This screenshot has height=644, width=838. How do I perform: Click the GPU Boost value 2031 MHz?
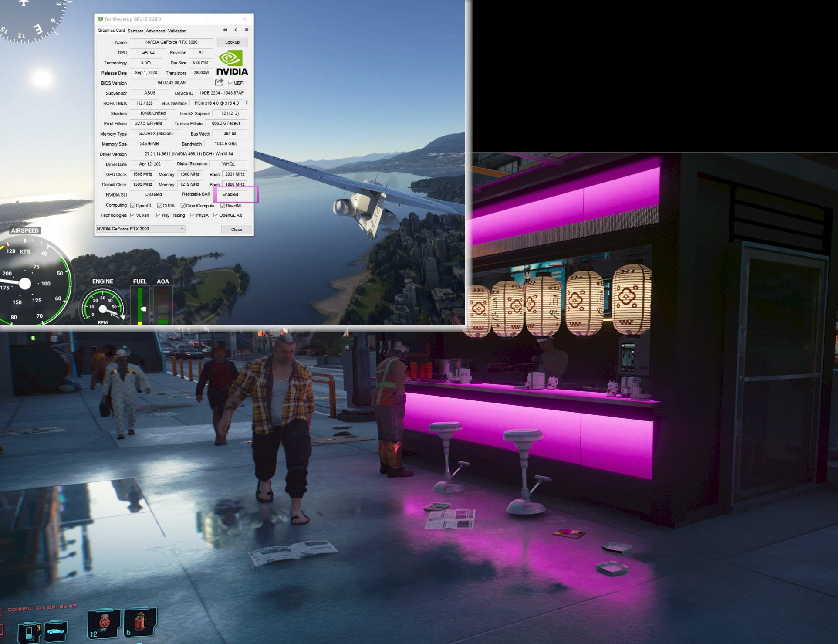[x=235, y=174]
